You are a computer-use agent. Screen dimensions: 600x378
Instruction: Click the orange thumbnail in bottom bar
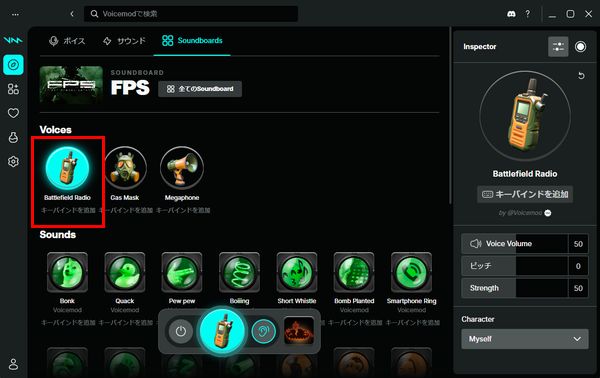tap(299, 331)
